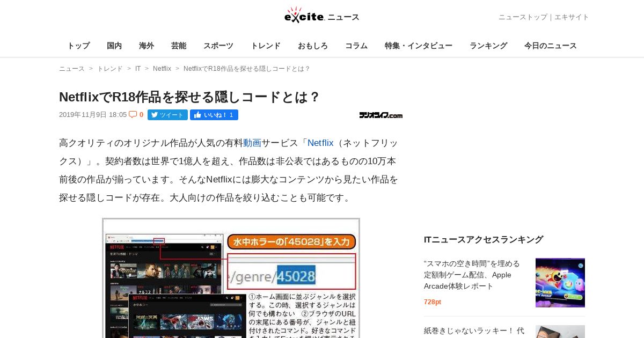
Task: Click the Facebook Like button
Action: click(x=214, y=115)
